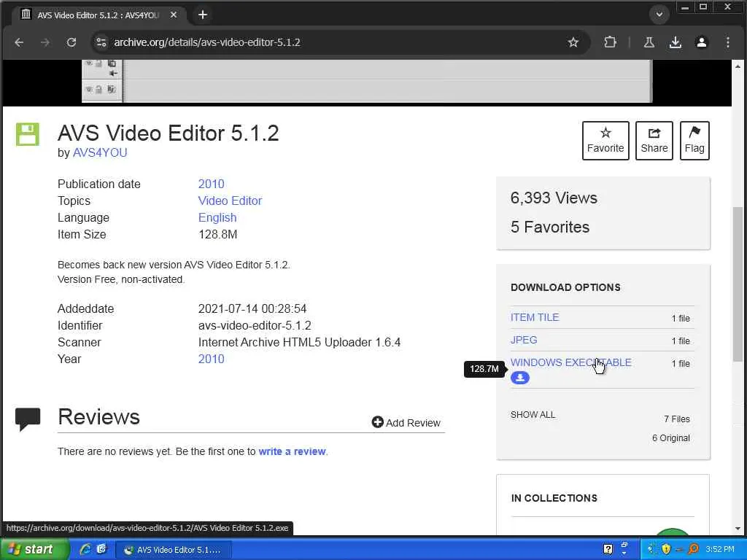The image size is (747, 560).
Task: Click the Addeddate value 2021-07-14 00:28:54
Action: (252, 308)
